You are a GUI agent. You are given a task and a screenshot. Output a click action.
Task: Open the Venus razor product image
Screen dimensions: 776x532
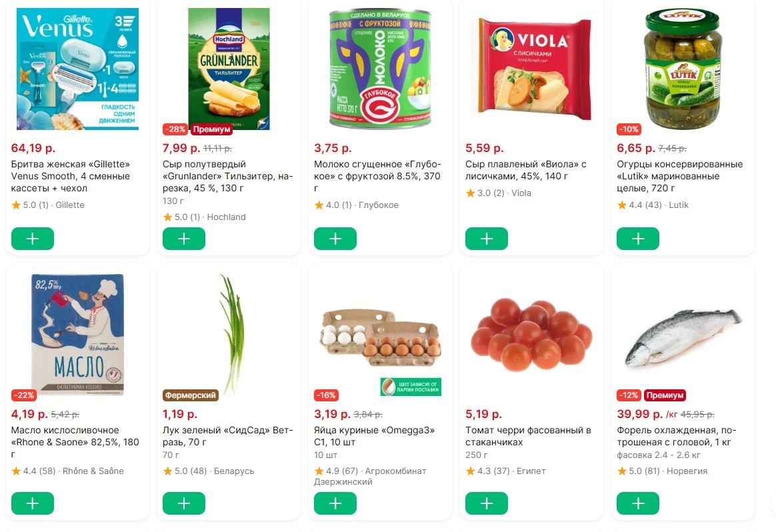(78, 69)
